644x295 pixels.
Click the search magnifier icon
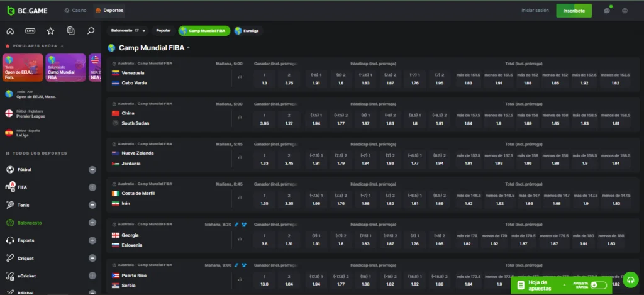coord(91,31)
